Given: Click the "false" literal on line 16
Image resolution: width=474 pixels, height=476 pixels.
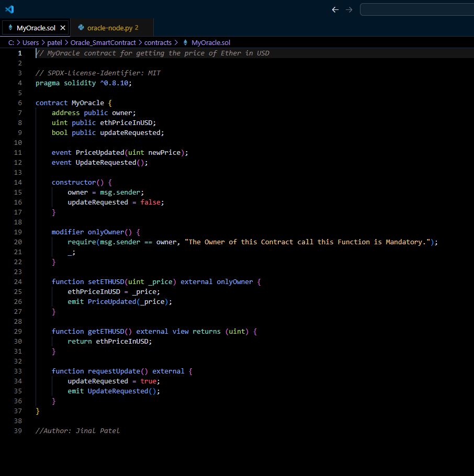Looking at the screenshot, I should tap(150, 202).
